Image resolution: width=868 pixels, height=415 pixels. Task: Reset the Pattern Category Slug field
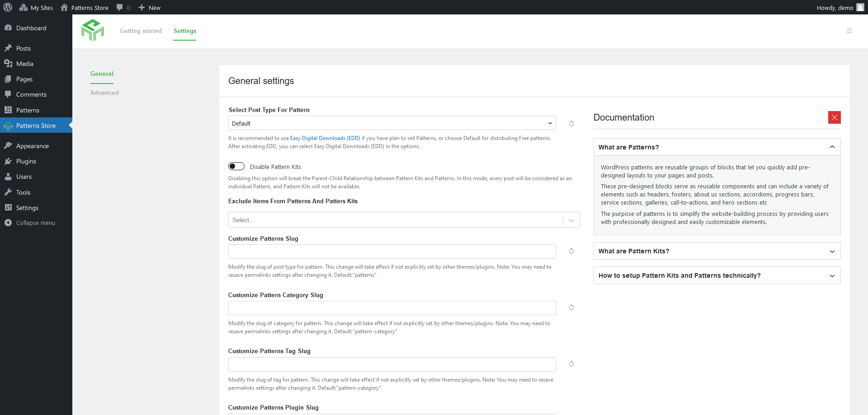[571, 308]
